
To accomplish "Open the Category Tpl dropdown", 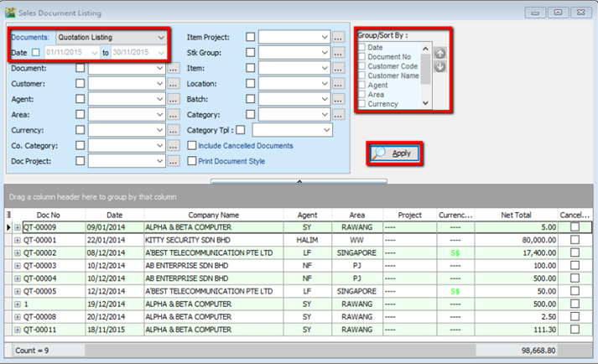I will pyautogui.click(x=325, y=130).
